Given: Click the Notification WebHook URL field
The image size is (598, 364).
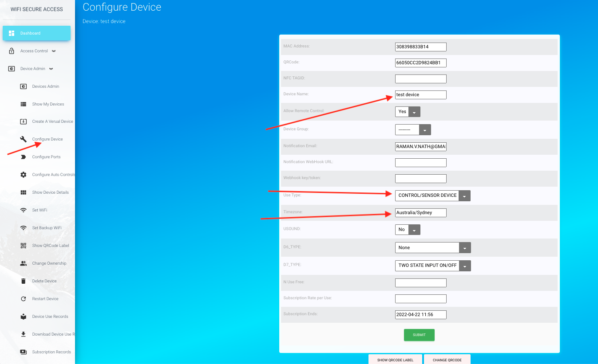Looking at the screenshot, I should click(x=421, y=163).
